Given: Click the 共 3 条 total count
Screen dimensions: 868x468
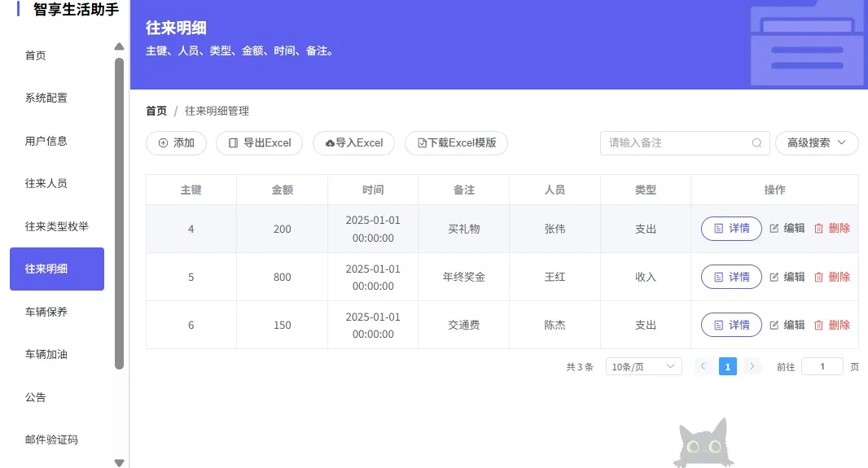Looking at the screenshot, I should click(580, 367).
